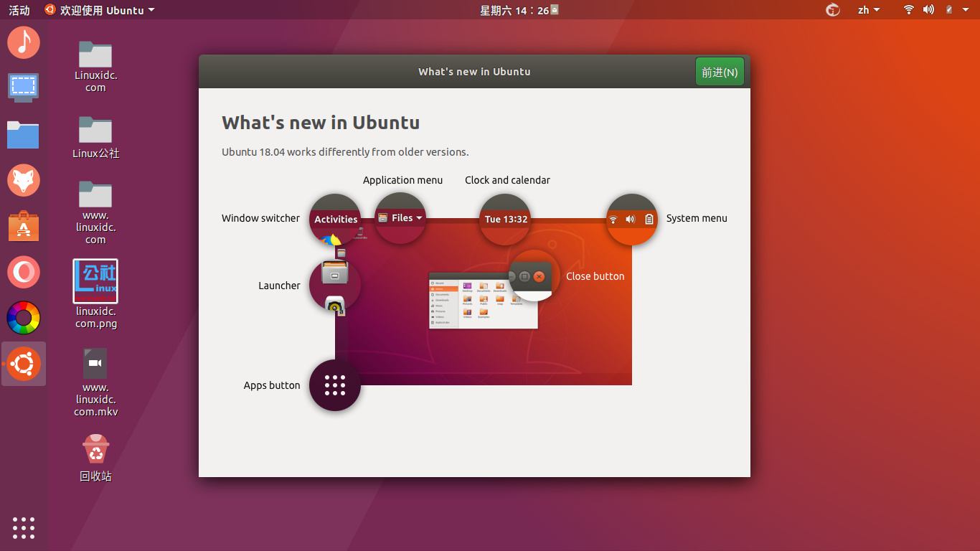Select the linuxidc.com.png file on desktop

(x=95, y=281)
